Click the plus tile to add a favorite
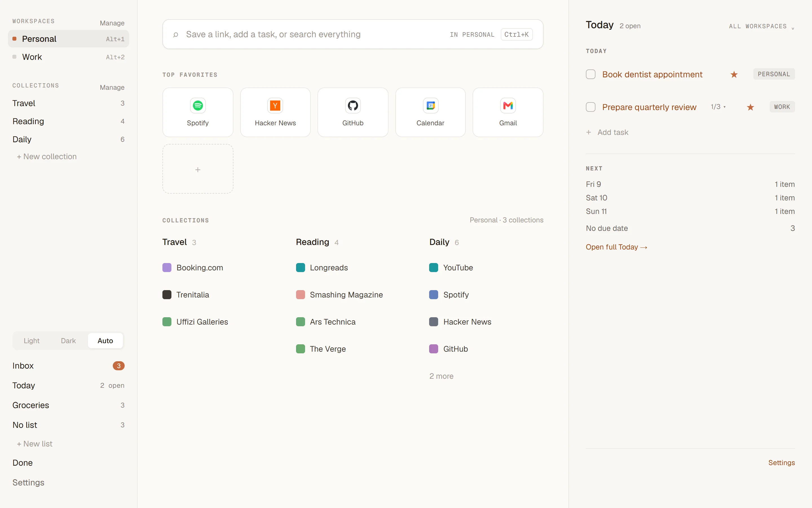This screenshot has width=812, height=508. click(x=198, y=169)
